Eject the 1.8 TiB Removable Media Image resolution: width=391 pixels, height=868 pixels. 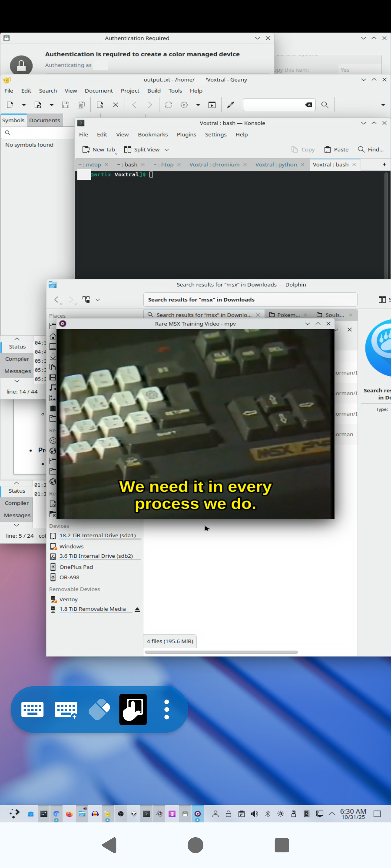click(137, 609)
